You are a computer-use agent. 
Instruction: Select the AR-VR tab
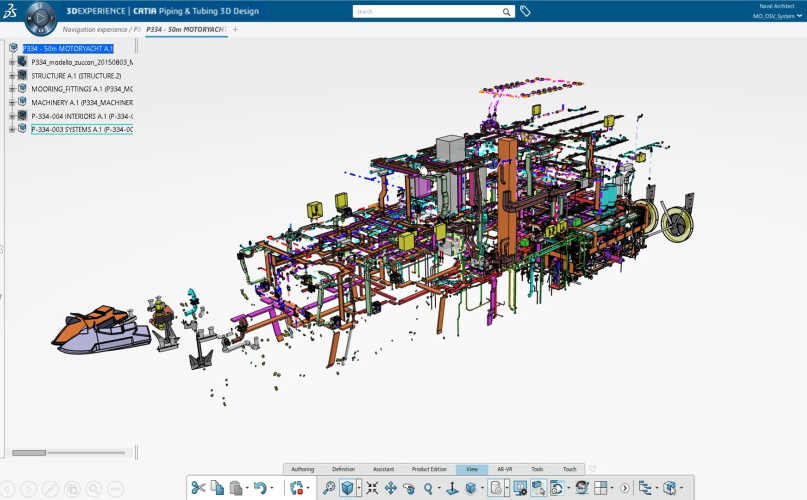point(504,469)
